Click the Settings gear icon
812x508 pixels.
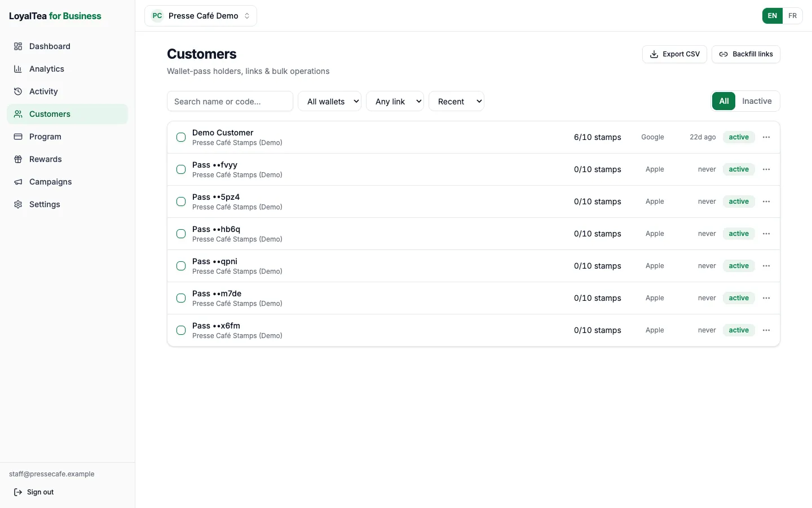pyautogui.click(x=18, y=204)
